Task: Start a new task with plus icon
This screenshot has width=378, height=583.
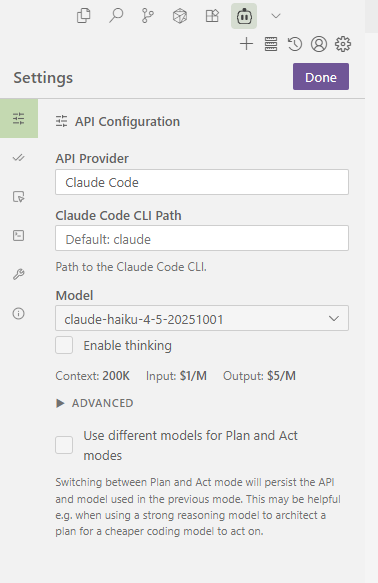Action: coord(246,44)
